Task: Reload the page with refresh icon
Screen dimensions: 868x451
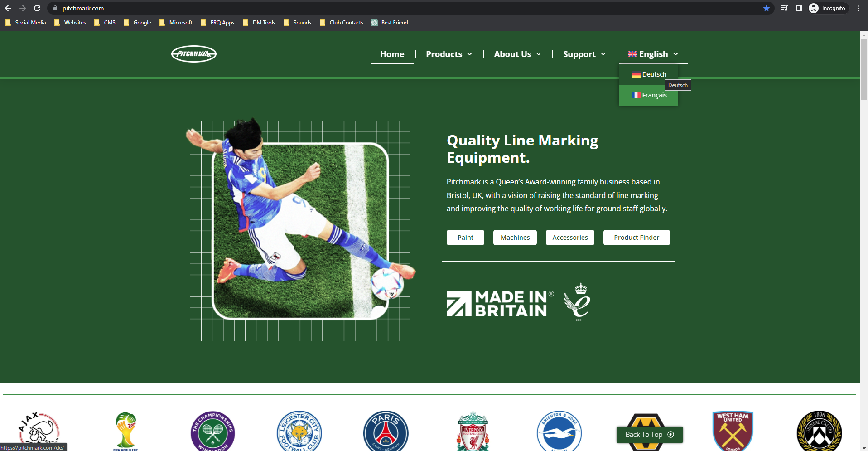Action: point(37,8)
